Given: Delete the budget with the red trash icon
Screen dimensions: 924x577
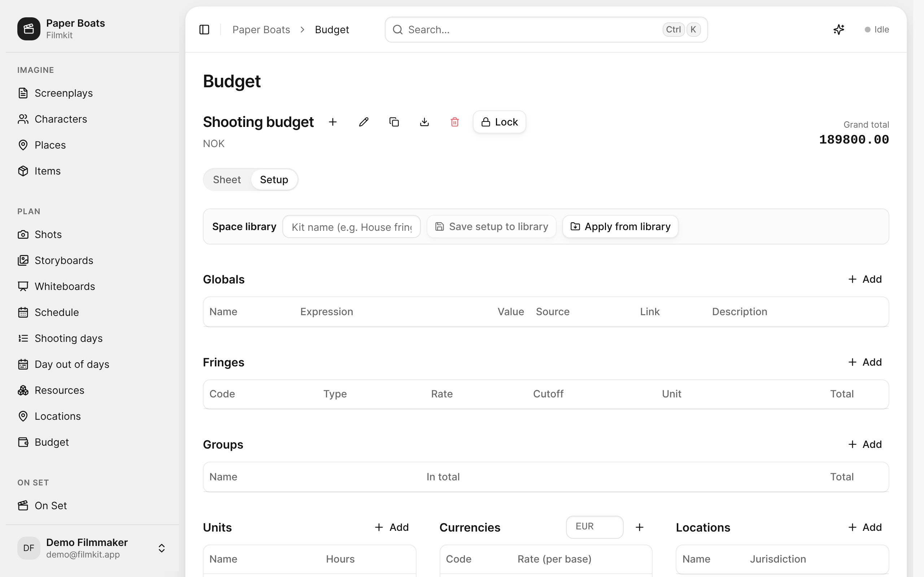Looking at the screenshot, I should [x=454, y=122].
